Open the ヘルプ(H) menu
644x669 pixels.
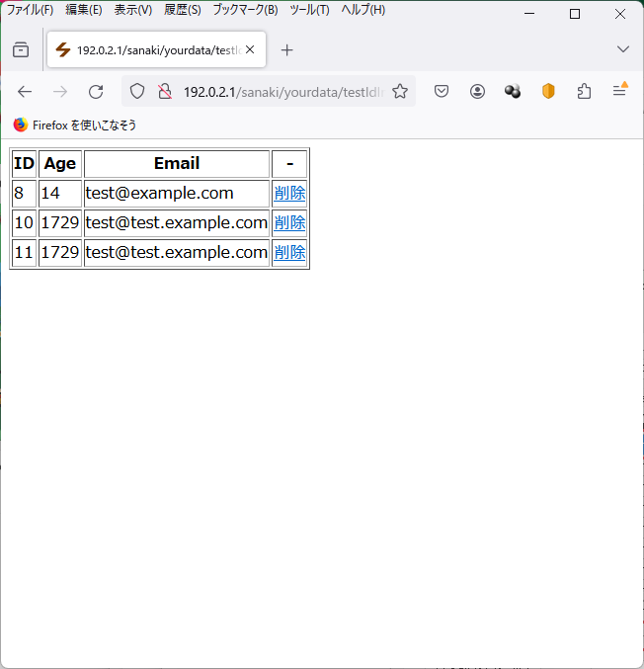[x=363, y=10]
